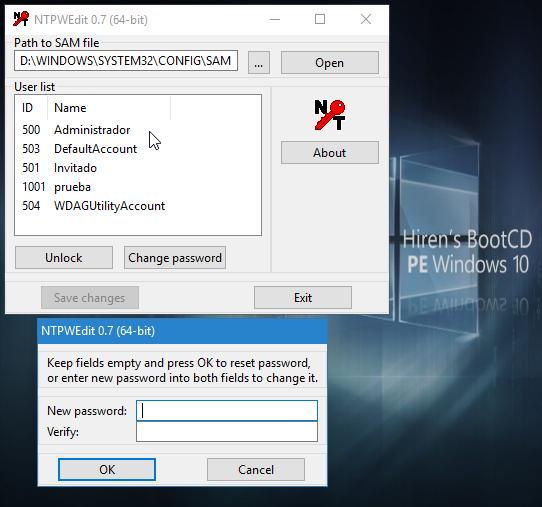Click the New password input field
542x507 pixels.
pyautogui.click(x=227, y=411)
